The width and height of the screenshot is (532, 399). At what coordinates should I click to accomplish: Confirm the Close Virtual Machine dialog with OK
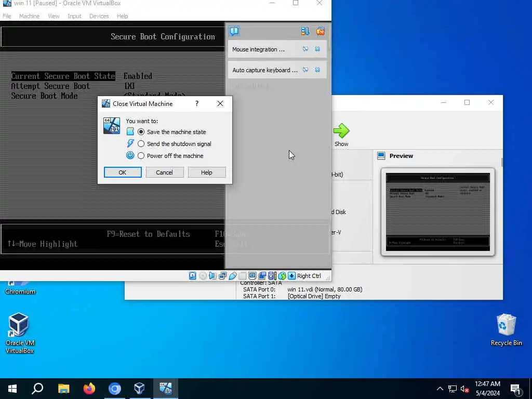coord(123,172)
